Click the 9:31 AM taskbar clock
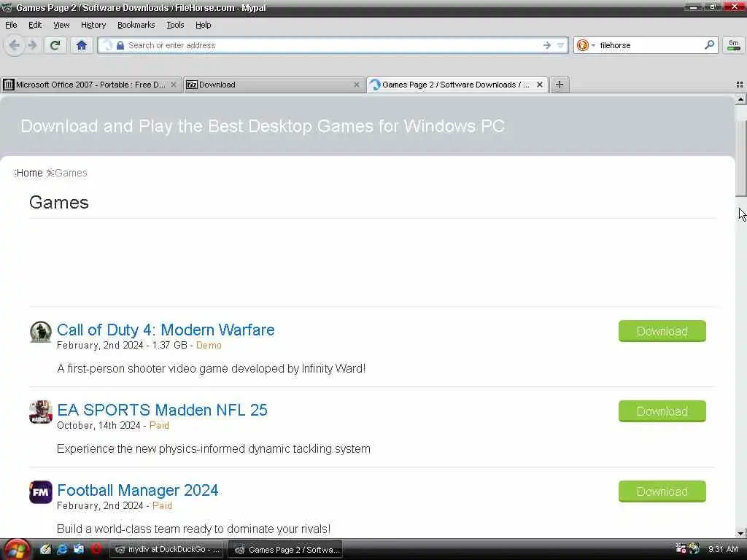Viewport: 747px width, 560px height. 723,550
